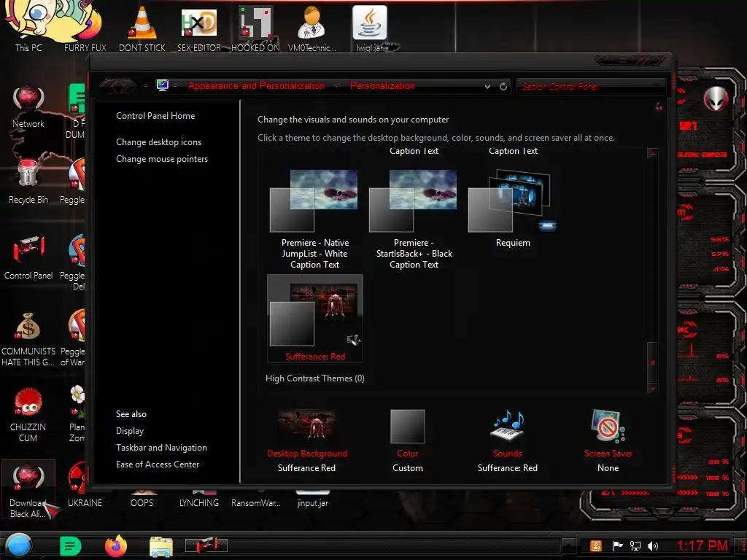The width and height of the screenshot is (747, 560).
Task: Open Change mouse pointers link
Action: coord(162,158)
